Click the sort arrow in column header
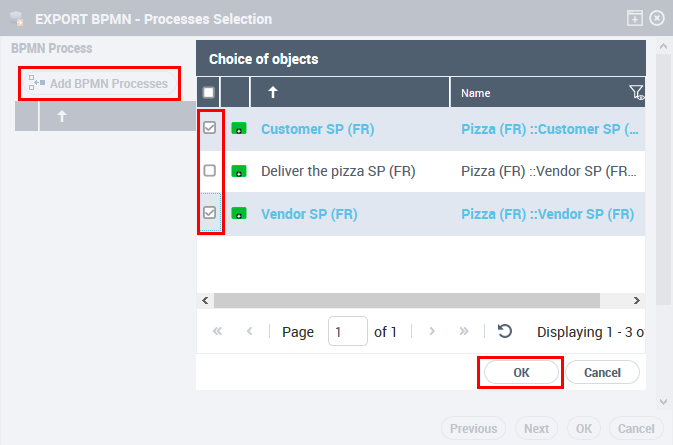The height and width of the screenshot is (445, 673). click(x=275, y=93)
